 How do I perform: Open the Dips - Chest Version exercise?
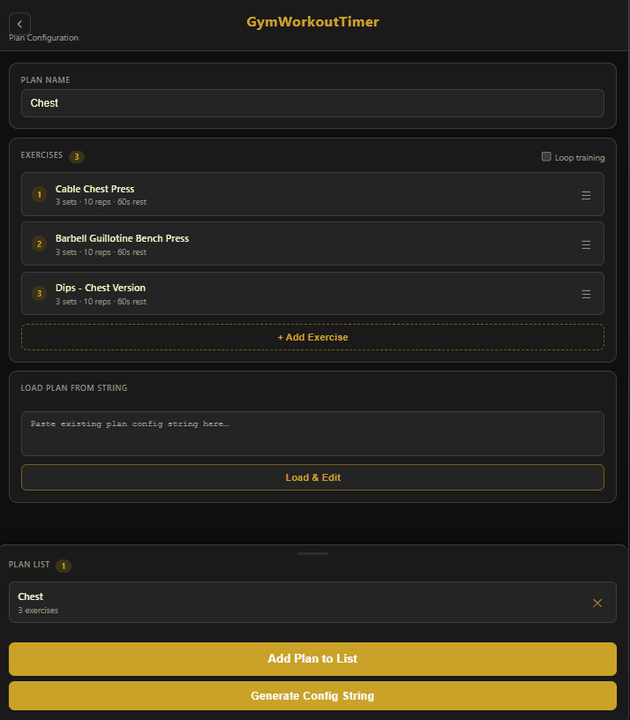pos(312,293)
